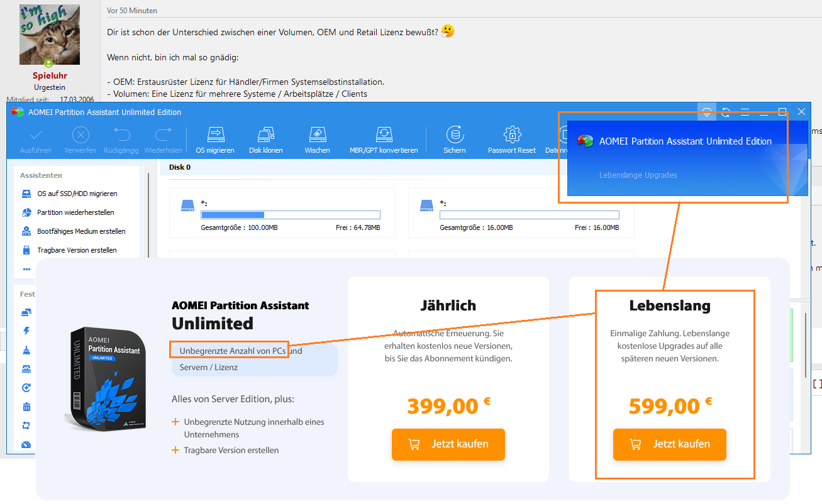Image resolution: width=822 pixels, height=504 pixels.
Task: Click the 599,00 € lifetime price
Action: pyautogui.click(x=670, y=406)
